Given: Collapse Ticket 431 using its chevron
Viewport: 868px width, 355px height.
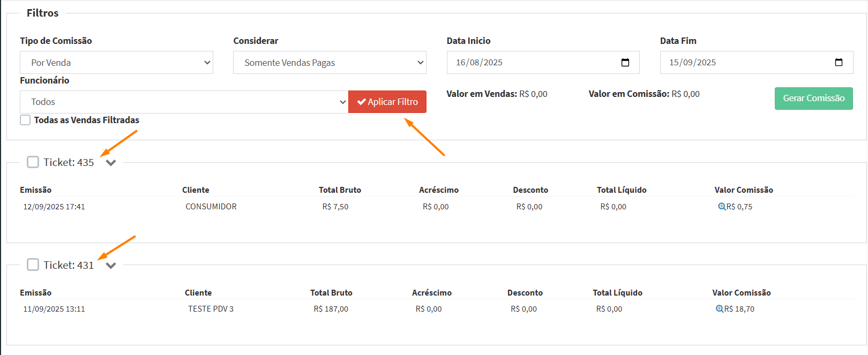Looking at the screenshot, I should pos(111,266).
